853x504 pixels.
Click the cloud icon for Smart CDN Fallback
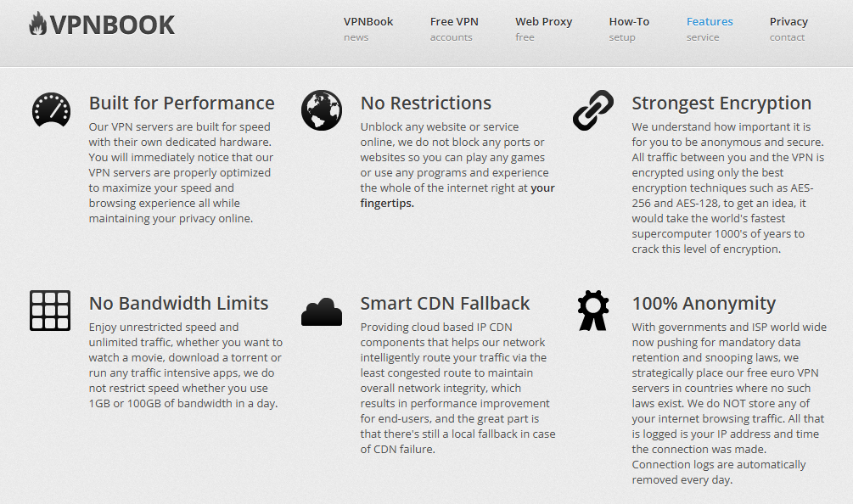(x=322, y=311)
